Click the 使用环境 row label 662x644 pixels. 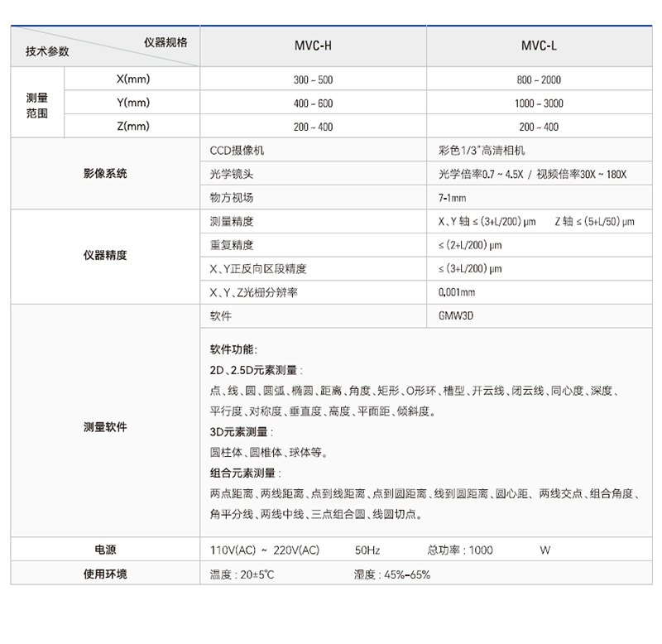[105, 574]
